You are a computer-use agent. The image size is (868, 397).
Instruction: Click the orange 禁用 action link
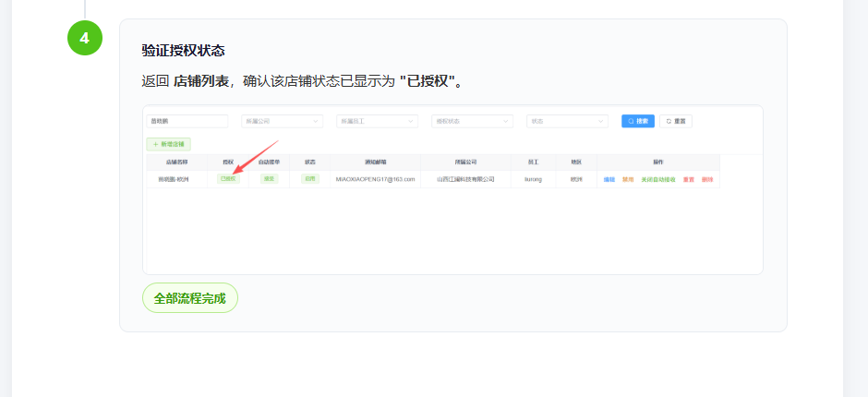click(628, 179)
